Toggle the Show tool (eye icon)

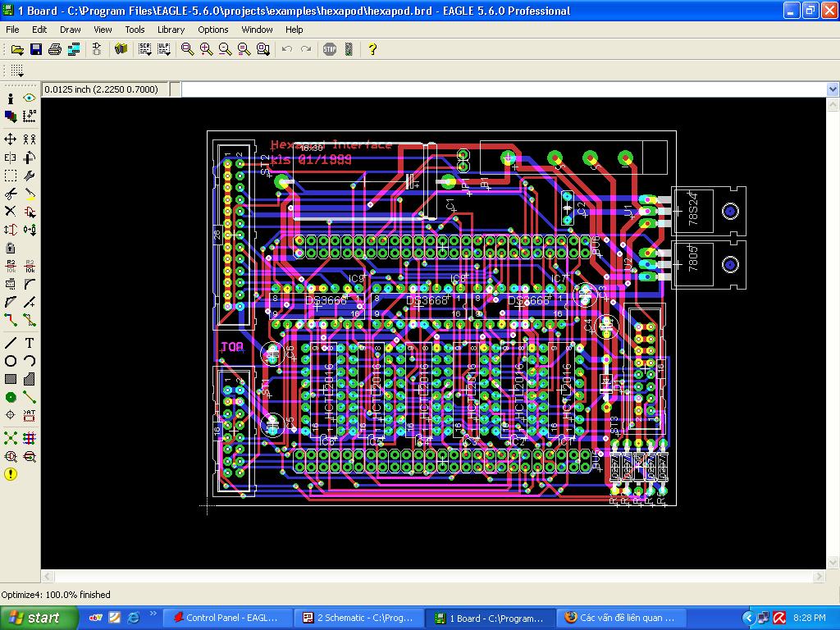(x=30, y=98)
